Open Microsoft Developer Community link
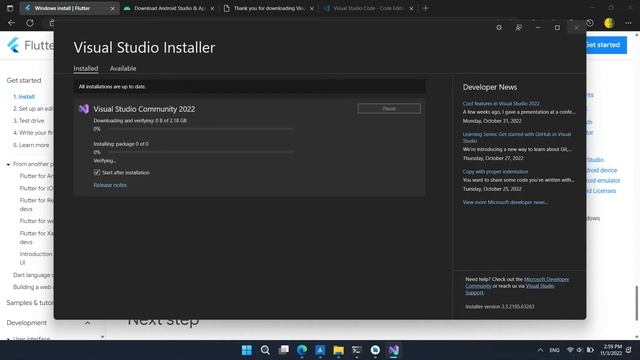Screen dimensions: 640x360 (x=517, y=282)
